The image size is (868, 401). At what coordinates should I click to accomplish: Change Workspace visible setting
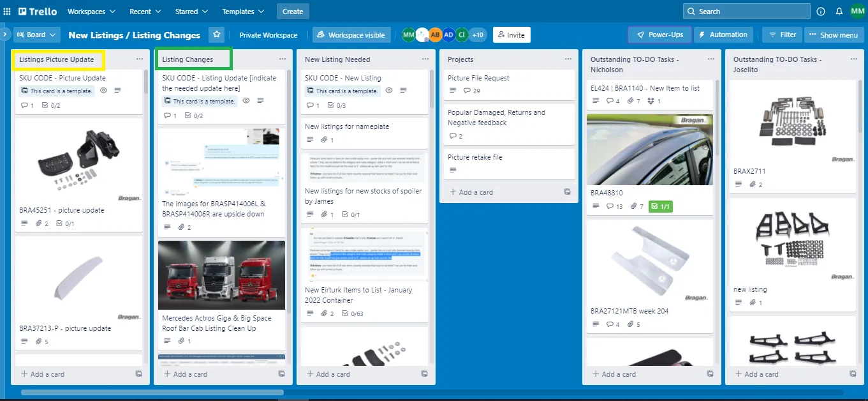click(x=351, y=35)
